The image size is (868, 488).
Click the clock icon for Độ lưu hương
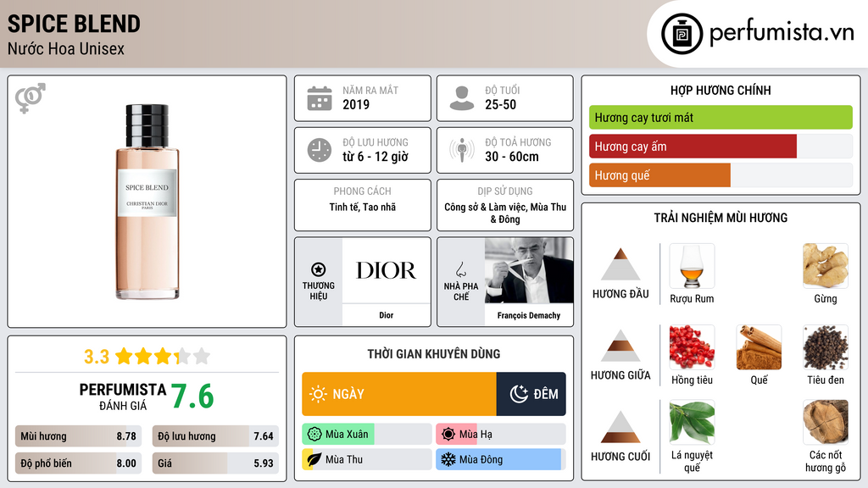[x=319, y=151]
